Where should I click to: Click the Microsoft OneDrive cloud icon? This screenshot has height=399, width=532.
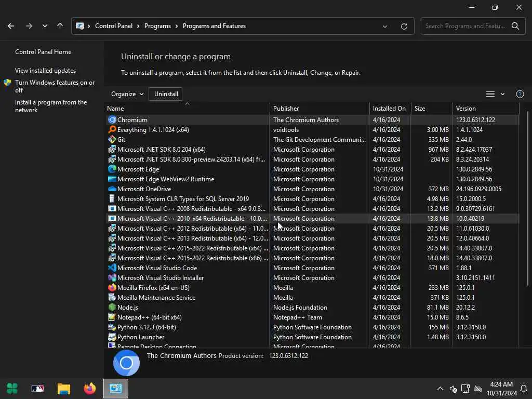pyautogui.click(x=112, y=189)
